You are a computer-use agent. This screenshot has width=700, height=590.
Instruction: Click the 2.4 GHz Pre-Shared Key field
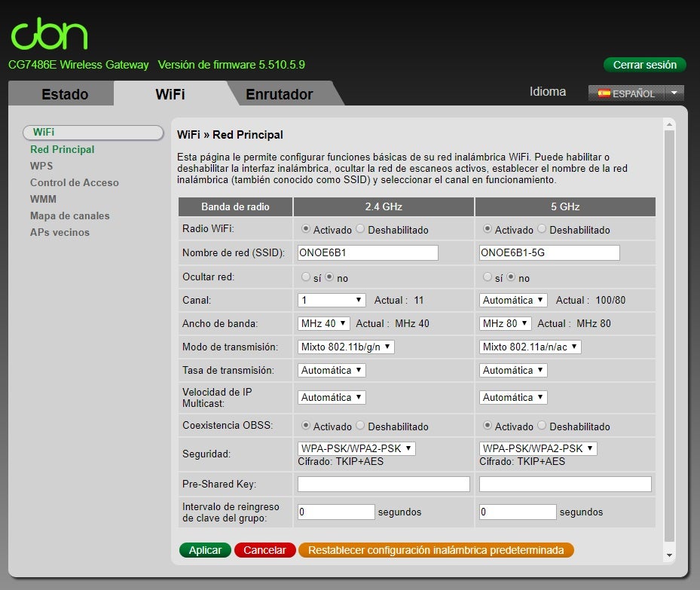click(x=384, y=484)
